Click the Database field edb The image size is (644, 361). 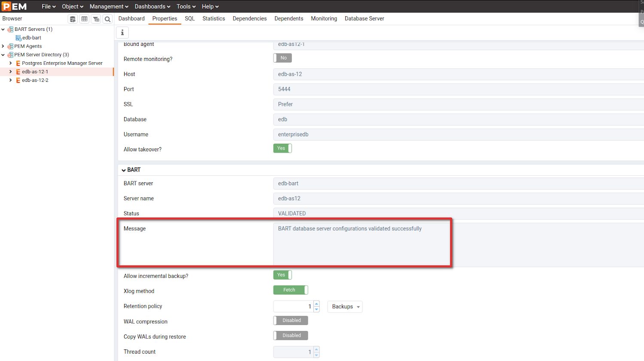click(x=459, y=119)
